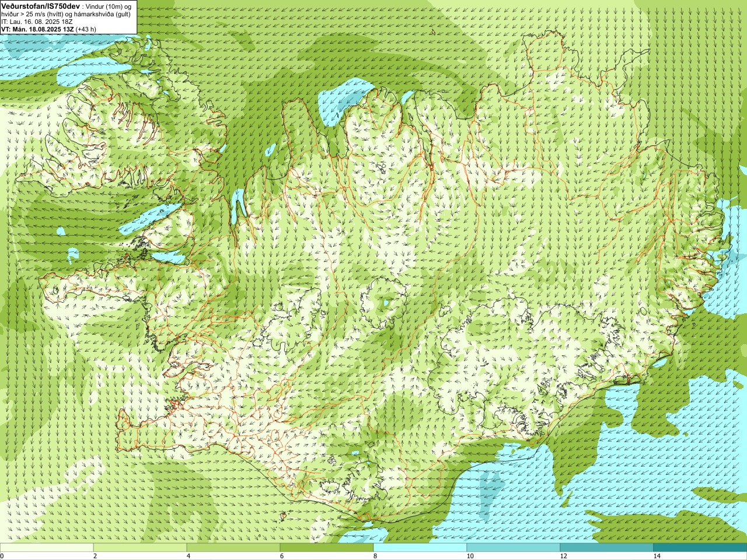747x560 pixels.
Task: Select the 10–12 m/s turquoise legend swatch
Action: tap(514, 548)
